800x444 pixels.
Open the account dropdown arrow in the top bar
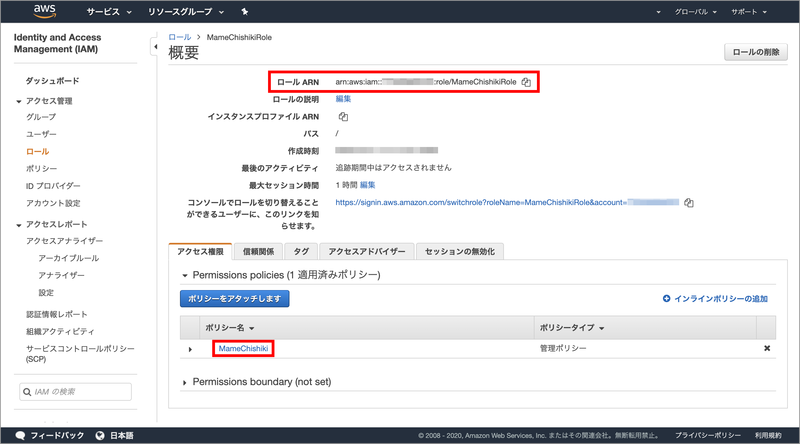pyautogui.click(x=658, y=12)
